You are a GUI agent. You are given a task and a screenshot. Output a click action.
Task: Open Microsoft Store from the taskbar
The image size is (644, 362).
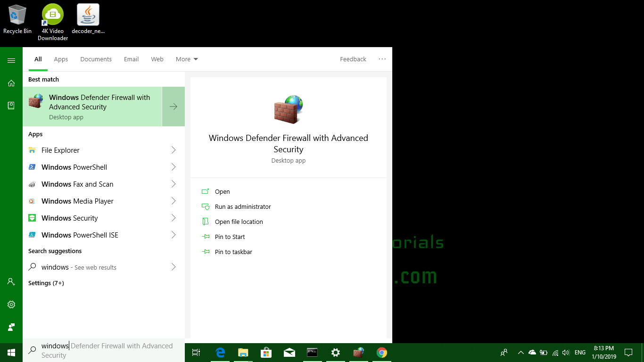[x=266, y=353]
